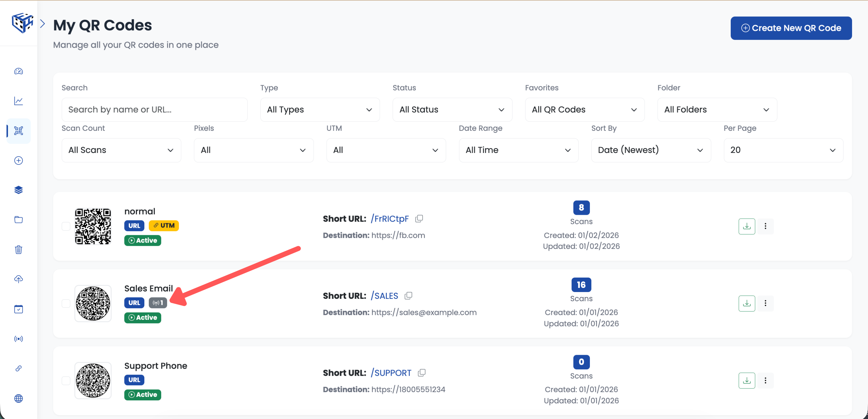
Task: Download the normal QR code
Action: pyautogui.click(x=746, y=226)
